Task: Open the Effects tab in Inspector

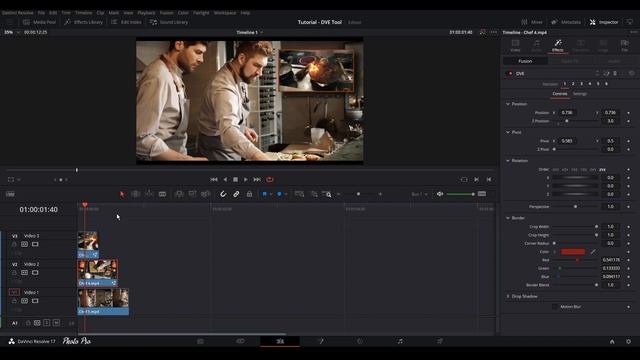Action: [x=558, y=46]
